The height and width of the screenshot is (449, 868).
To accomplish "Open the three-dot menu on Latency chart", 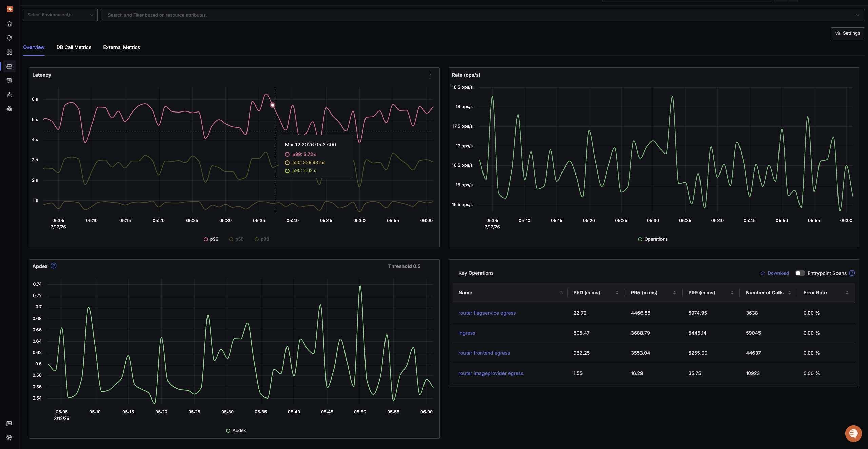I will (431, 75).
